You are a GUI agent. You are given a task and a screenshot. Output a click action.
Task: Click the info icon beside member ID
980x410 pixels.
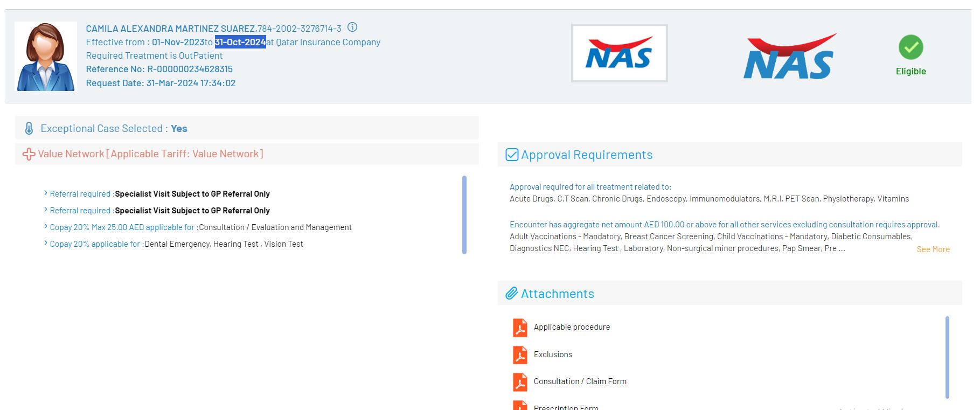click(x=352, y=27)
